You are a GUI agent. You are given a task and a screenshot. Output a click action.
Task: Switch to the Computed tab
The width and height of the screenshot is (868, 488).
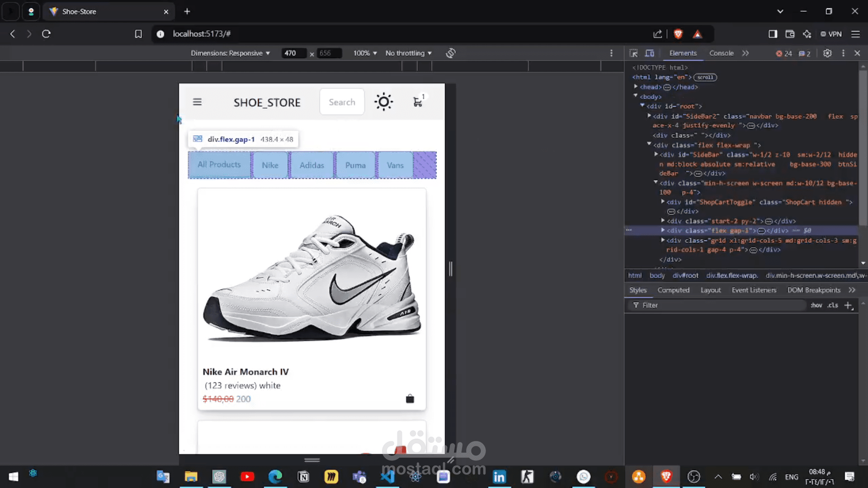673,290
